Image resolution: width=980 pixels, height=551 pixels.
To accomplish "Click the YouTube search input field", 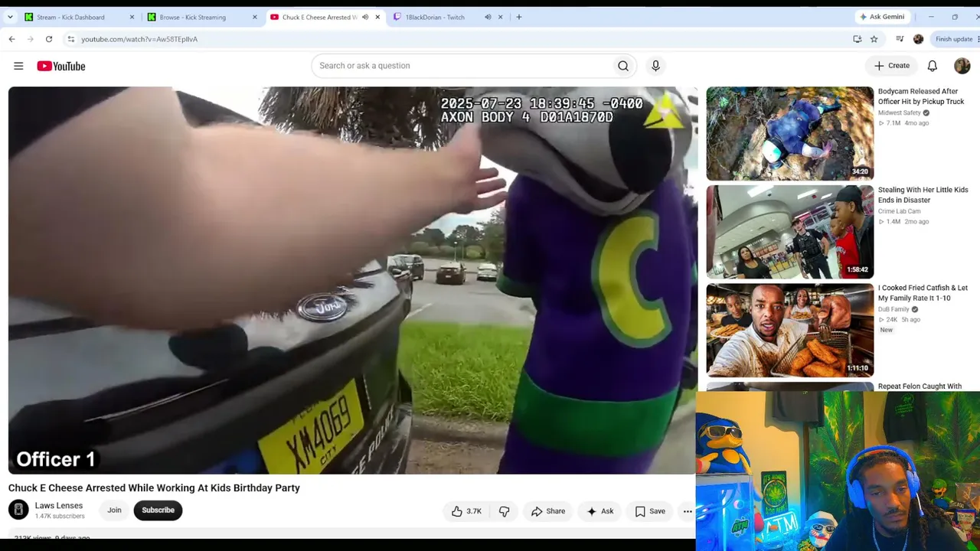I will (462, 66).
